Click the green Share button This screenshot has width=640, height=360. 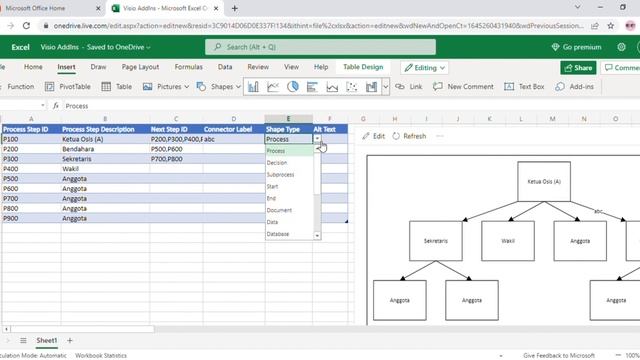578,68
